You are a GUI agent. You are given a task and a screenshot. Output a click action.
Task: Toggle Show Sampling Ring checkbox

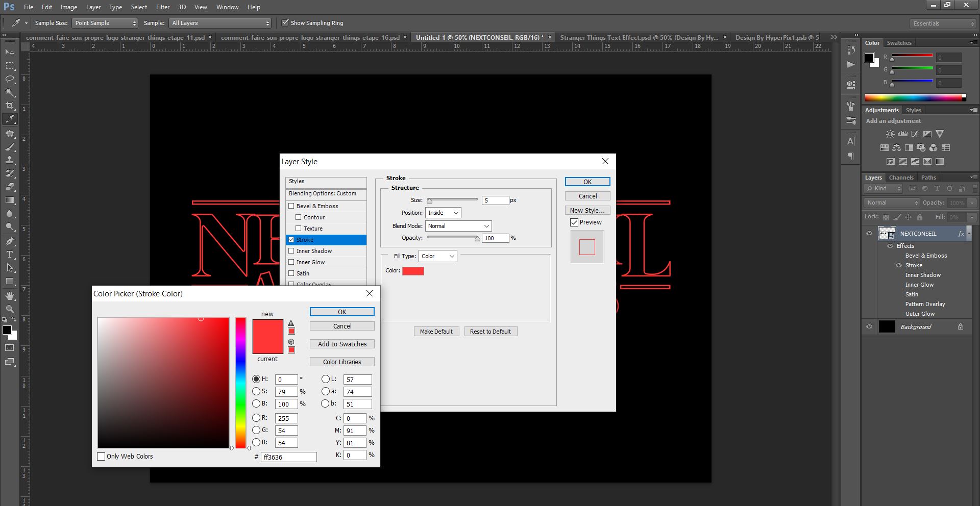click(x=285, y=23)
